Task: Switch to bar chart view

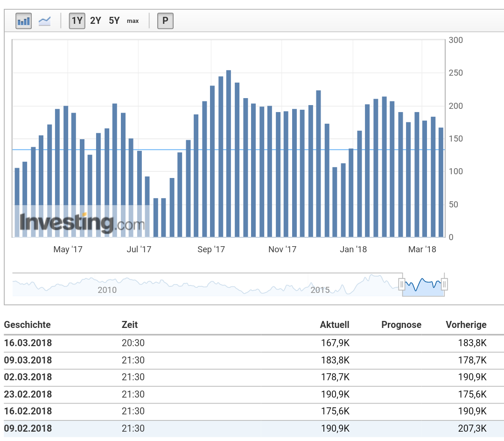Action: (23, 21)
